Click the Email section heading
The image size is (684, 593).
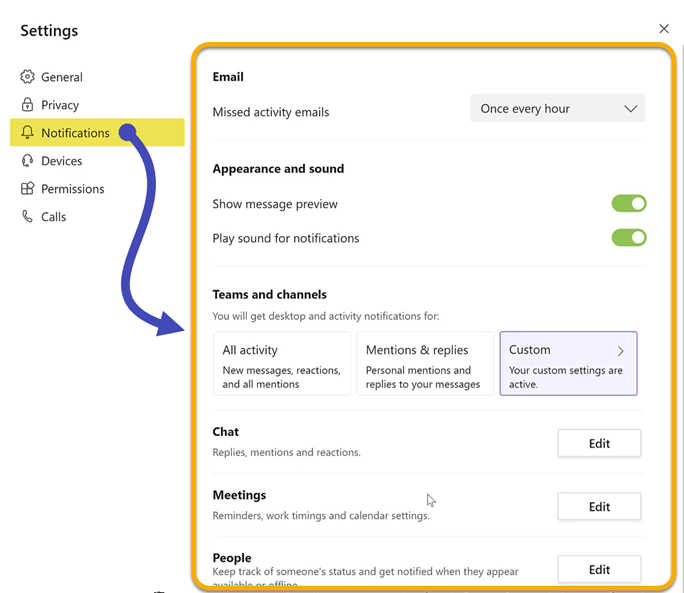[x=228, y=77]
